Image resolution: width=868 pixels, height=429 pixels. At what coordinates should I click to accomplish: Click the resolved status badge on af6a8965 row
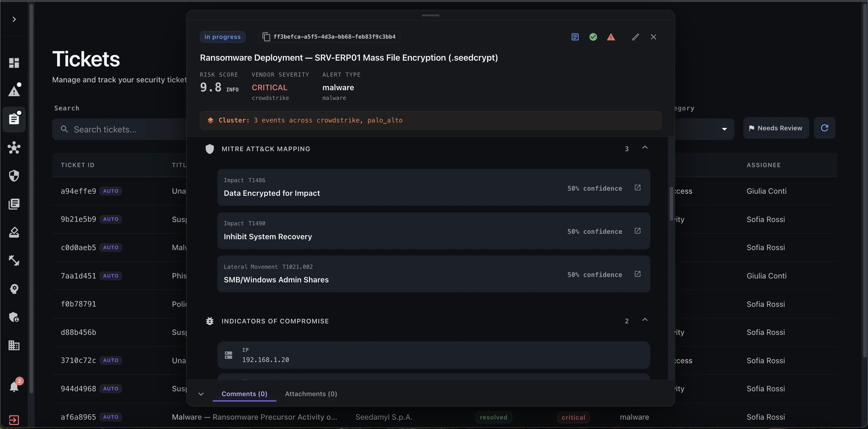point(493,417)
